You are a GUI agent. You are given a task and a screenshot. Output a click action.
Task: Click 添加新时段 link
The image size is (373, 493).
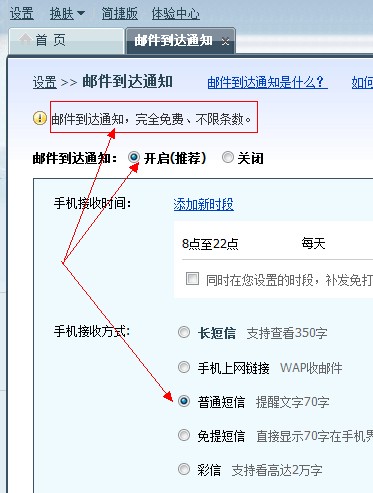pyautogui.click(x=203, y=204)
